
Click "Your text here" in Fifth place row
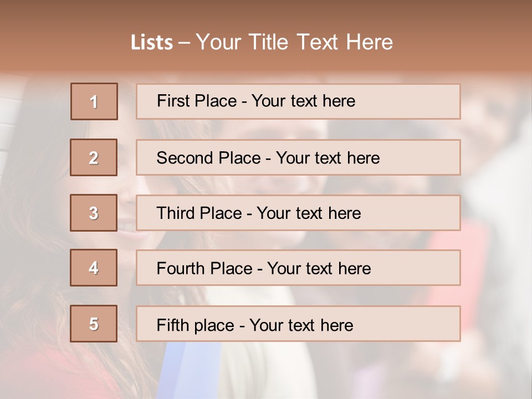301,325
